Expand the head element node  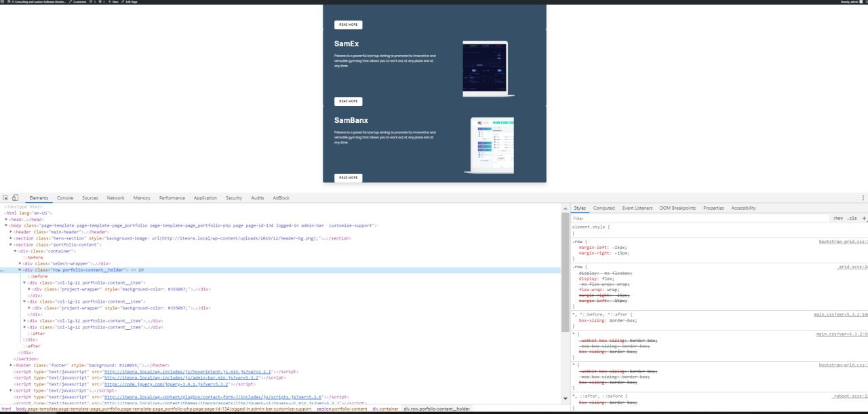pos(7,219)
